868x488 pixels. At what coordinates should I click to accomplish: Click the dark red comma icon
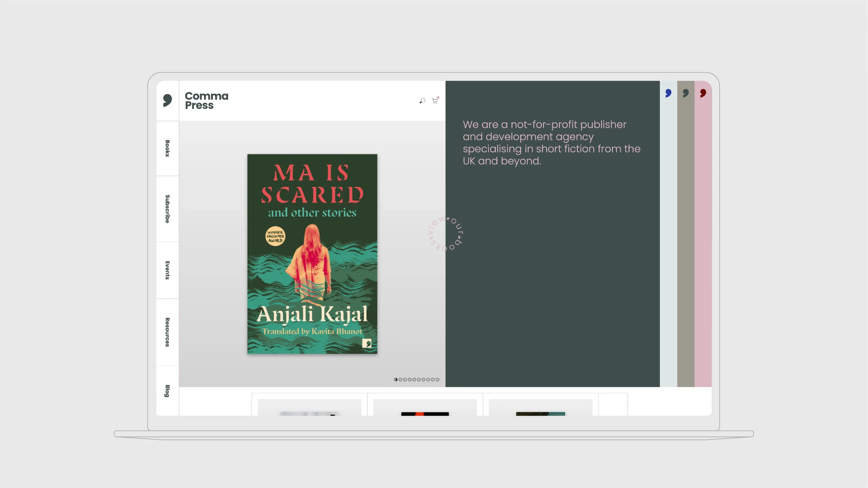click(x=703, y=93)
